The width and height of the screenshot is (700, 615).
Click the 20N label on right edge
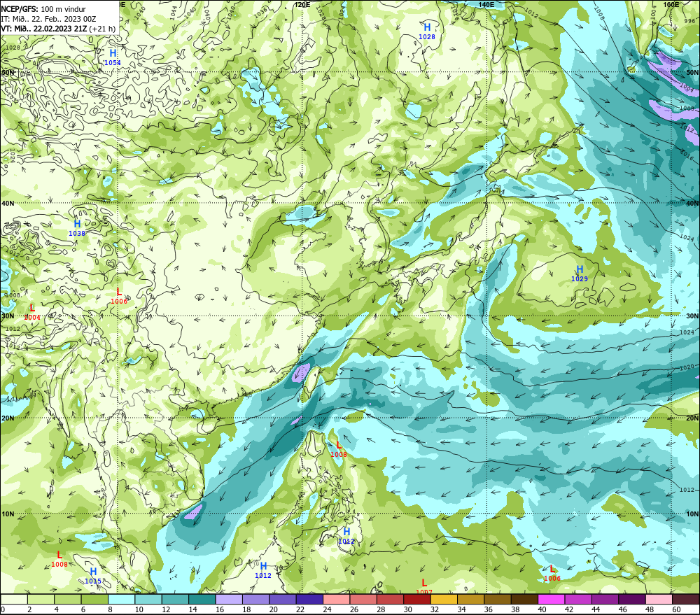692,418
